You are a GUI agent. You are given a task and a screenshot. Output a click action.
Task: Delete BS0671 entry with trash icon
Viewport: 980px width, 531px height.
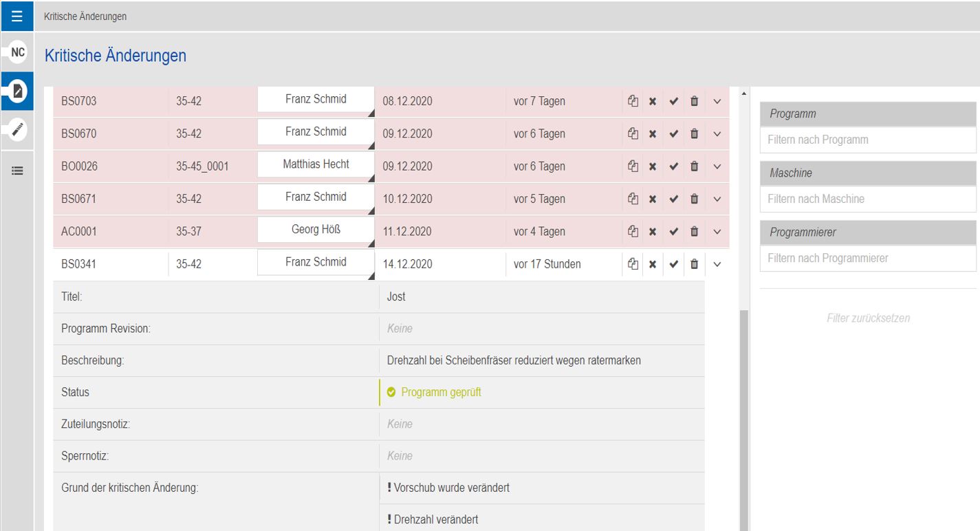(694, 199)
